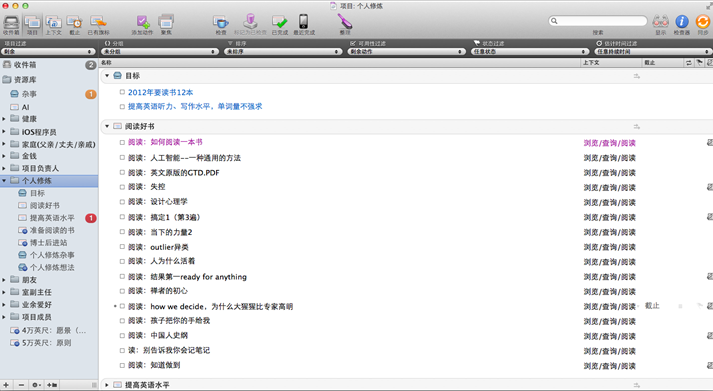Click the search field in the toolbar
Viewport: 713px width, 391px height.
[598, 21]
